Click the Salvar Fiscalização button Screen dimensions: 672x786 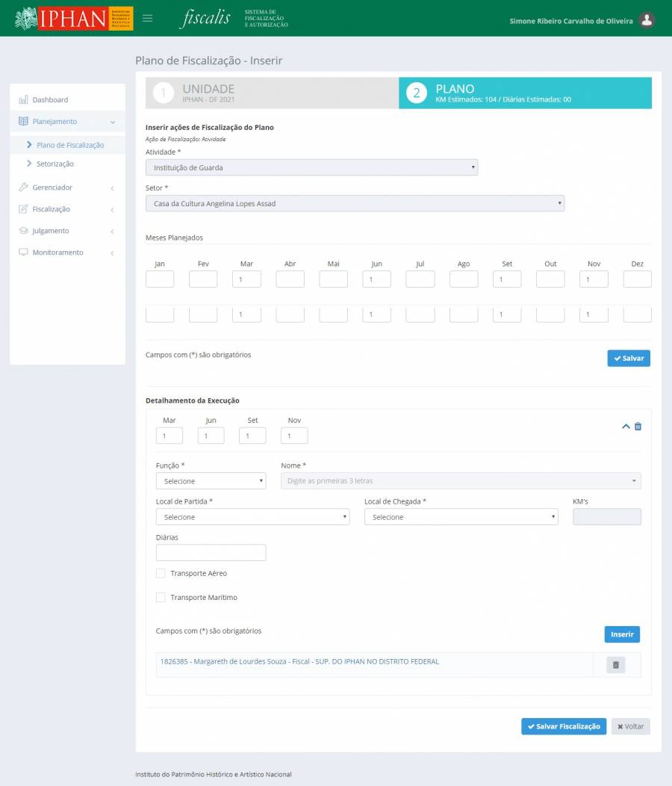click(563, 726)
